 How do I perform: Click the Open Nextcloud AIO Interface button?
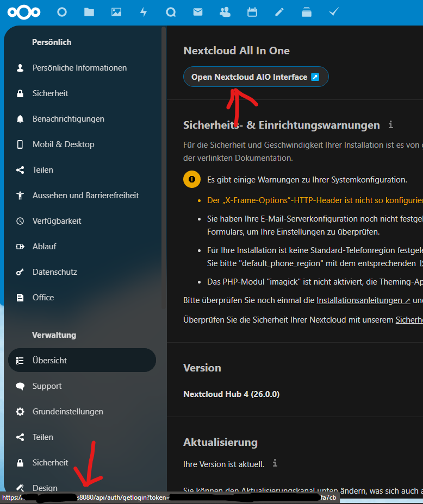(x=256, y=77)
